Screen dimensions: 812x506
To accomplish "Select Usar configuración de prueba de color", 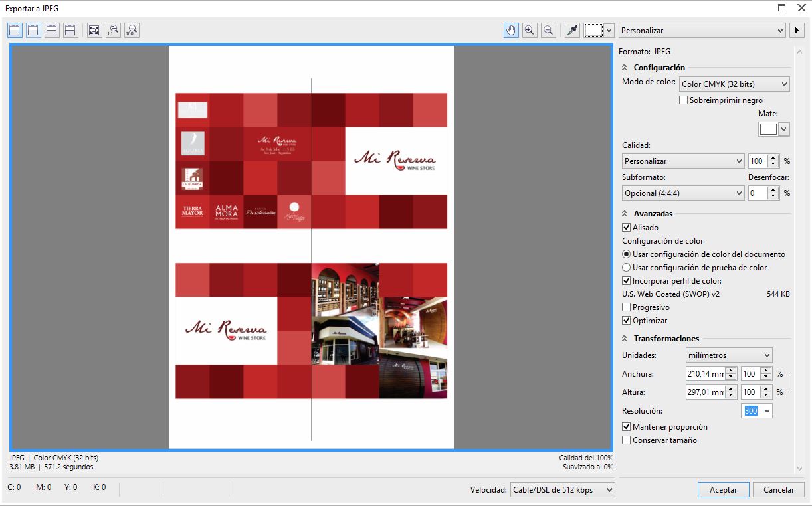I will click(x=626, y=268).
